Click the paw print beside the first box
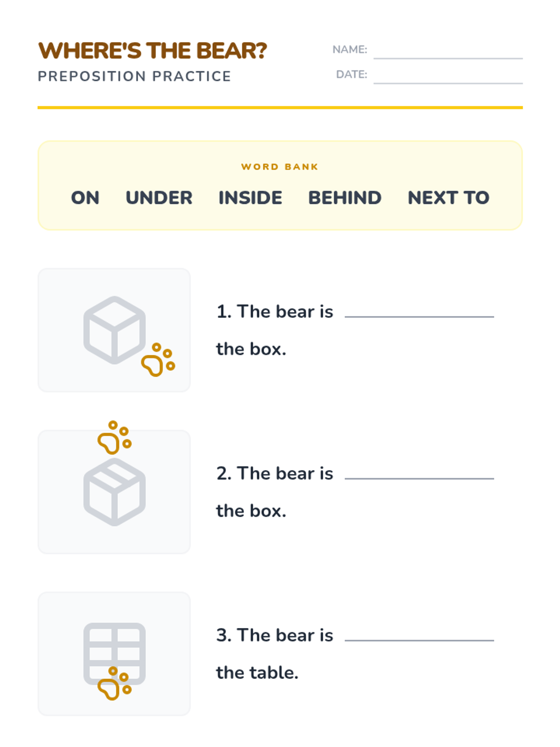The width and height of the screenshot is (560, 747). 158,359
